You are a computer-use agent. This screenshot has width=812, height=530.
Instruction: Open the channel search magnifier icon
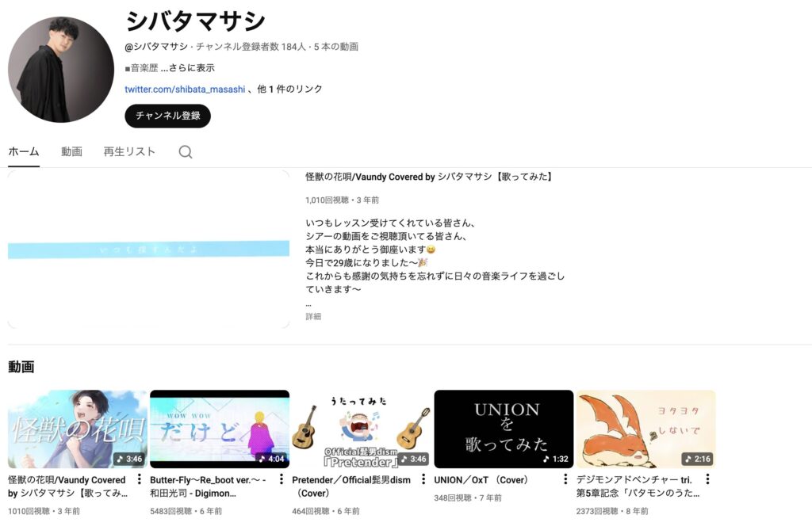(x=186, y=151)
